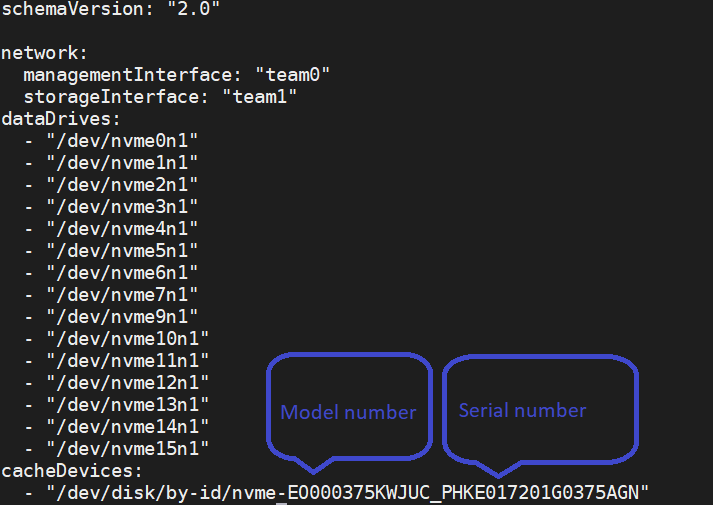Click the /dev/nvme6n1 drive entry
This screenshot has height=505, width=713.
tap(122, 272)
